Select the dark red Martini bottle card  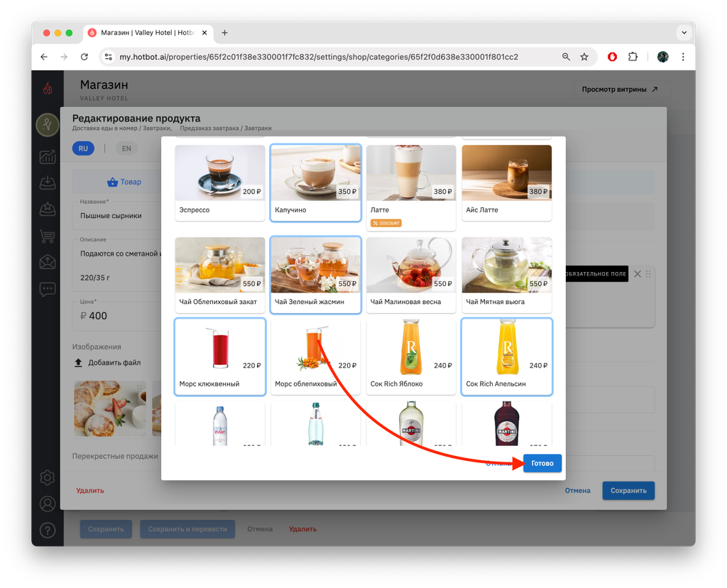507,424
